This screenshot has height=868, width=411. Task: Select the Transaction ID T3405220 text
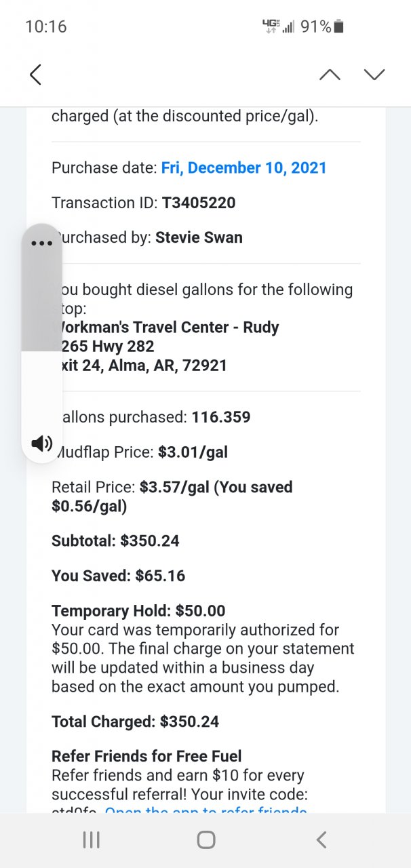point(198,203)
